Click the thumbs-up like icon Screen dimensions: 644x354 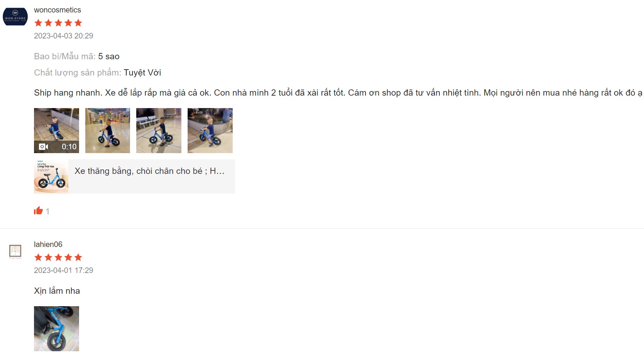point(38,211)
